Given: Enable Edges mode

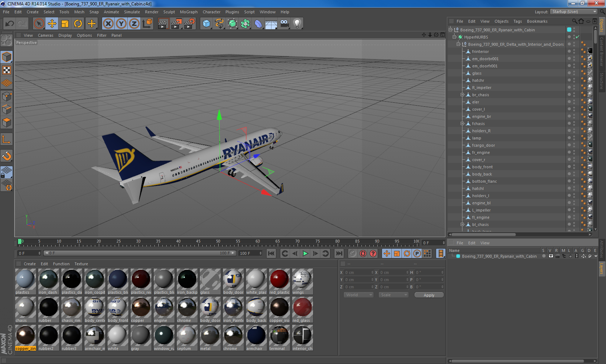Looking at the screenshot, I should [7, 110].
